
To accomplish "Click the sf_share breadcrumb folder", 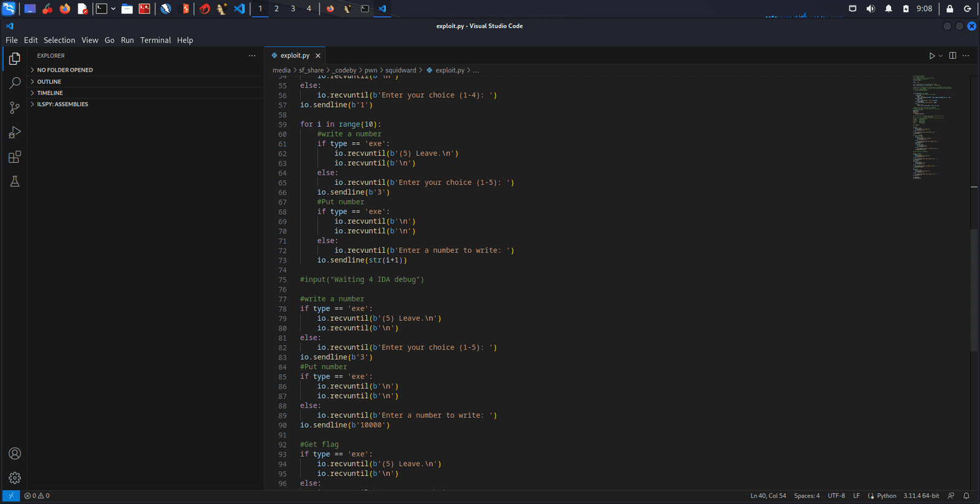I will click(311, 70).
